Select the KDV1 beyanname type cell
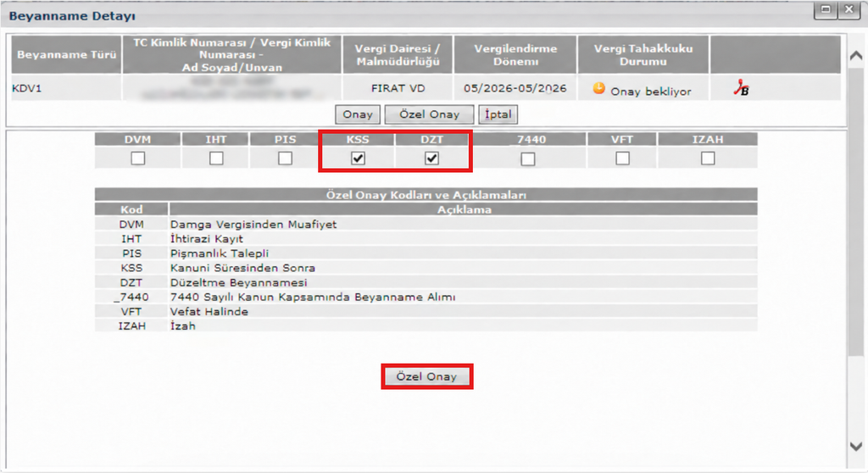The width and height of the screenshot is (868, 473). [x=66, y=88]
